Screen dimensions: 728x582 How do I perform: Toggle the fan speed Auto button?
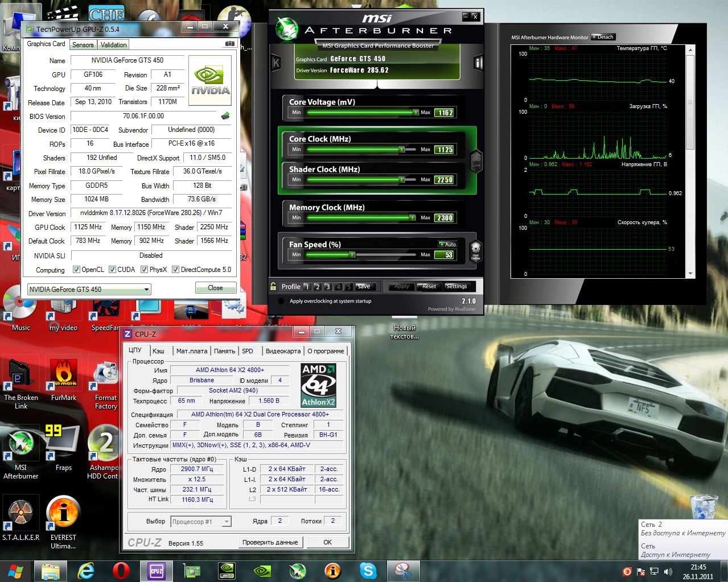click(447, 244)
